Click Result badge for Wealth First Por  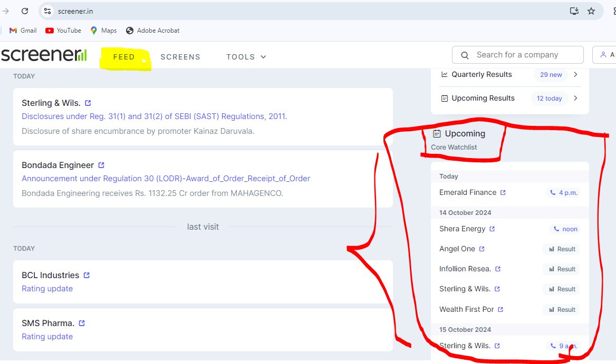click(x=562, y=309)
